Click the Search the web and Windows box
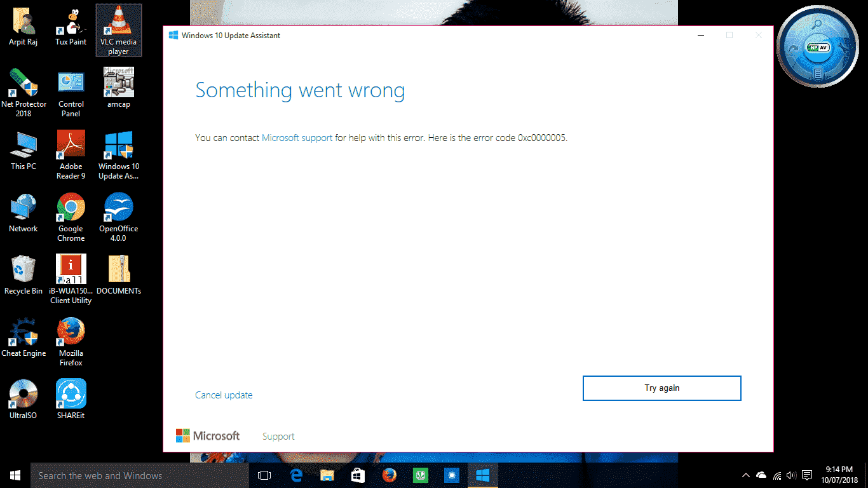The height and width of the screenshot is (488, 868). tap(140, 475)
